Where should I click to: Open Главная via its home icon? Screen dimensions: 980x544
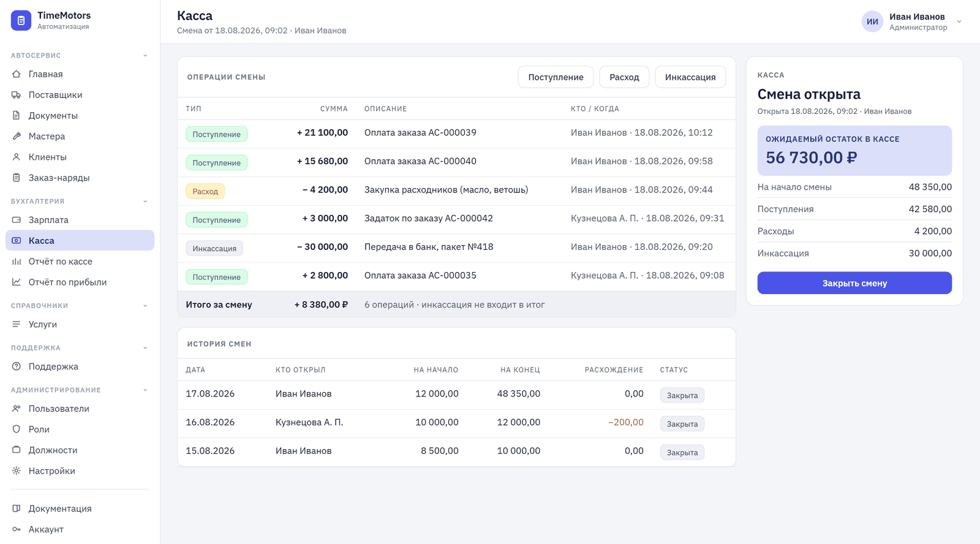coord(17,74)
